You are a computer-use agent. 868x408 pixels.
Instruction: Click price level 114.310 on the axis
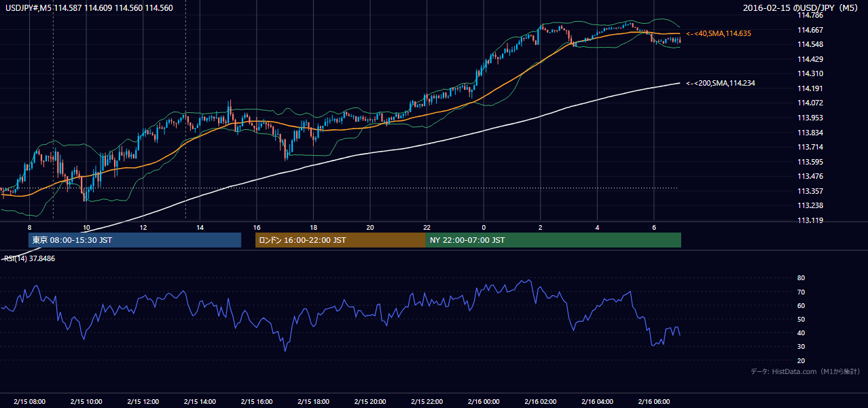(810, 73)
